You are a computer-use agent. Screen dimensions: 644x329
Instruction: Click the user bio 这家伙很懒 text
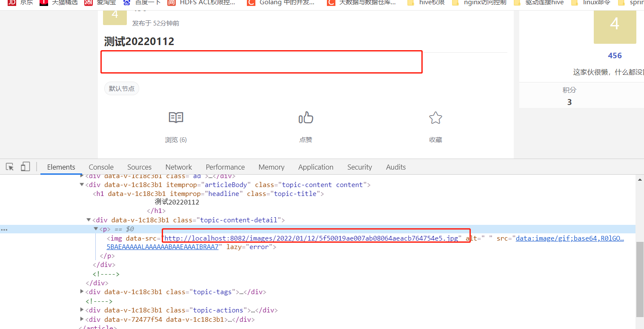coord(608,72)
